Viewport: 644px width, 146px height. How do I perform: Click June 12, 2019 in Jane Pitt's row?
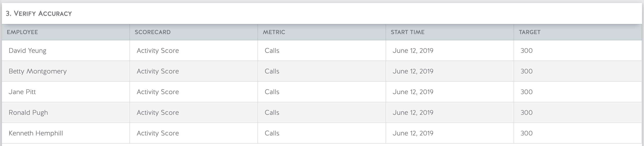tap(413, 92)
